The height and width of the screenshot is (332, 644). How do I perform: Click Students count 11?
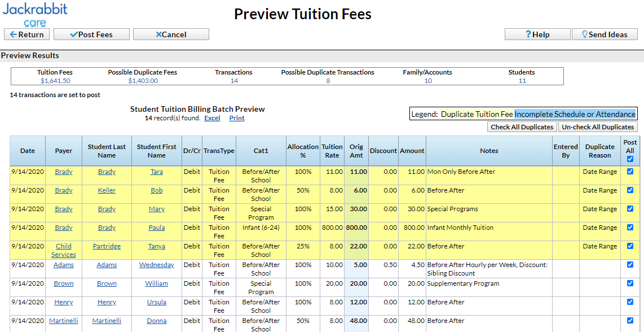pos(522,81)
